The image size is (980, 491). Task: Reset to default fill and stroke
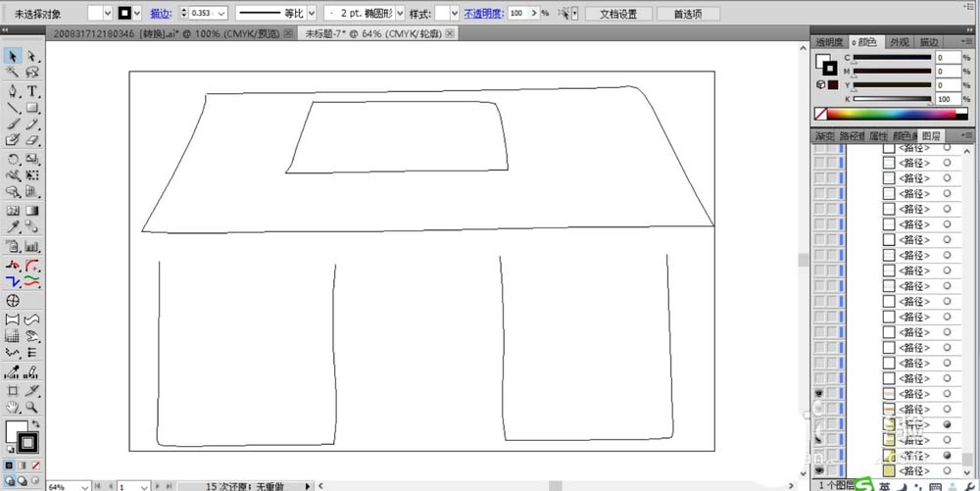click(x=10, y=450)
